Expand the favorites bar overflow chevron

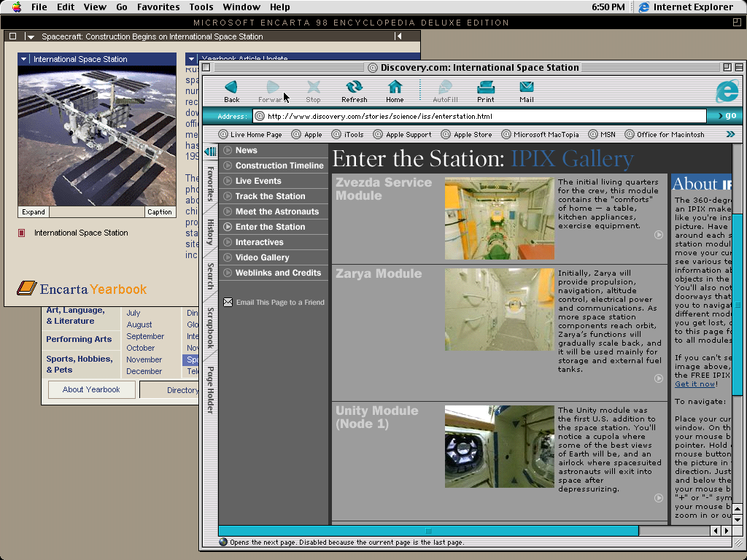[x=730, y=134]
